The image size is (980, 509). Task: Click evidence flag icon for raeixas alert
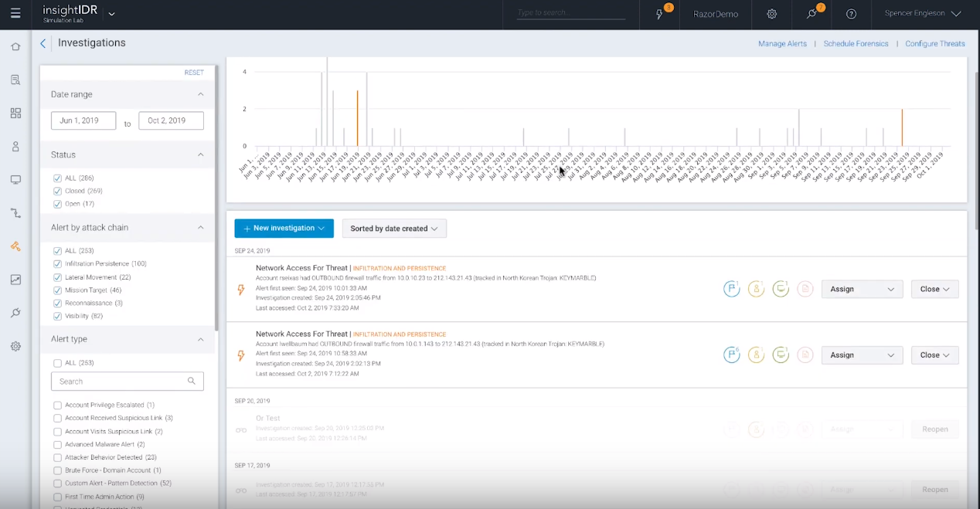(x=731, y=289)
